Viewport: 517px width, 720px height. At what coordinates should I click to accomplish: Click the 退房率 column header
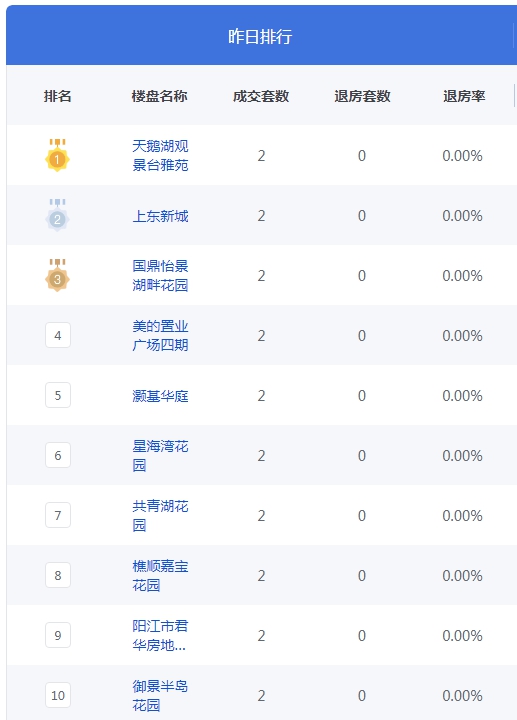pos(464,96)
